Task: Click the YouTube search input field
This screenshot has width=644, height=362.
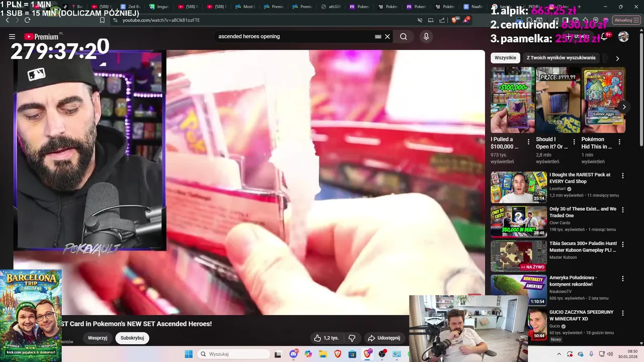Action: pyautogui.click(x=294, y=37)
